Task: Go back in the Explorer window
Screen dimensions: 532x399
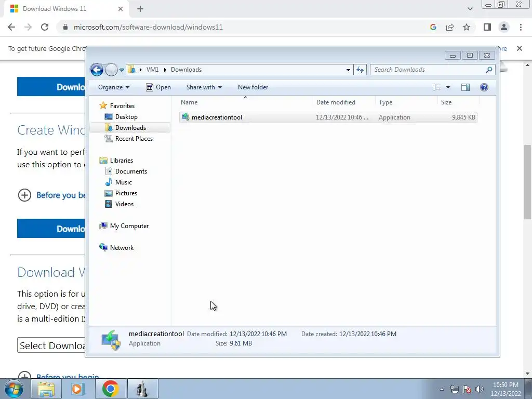Action: pyautogui.click(x=97, y=70)
